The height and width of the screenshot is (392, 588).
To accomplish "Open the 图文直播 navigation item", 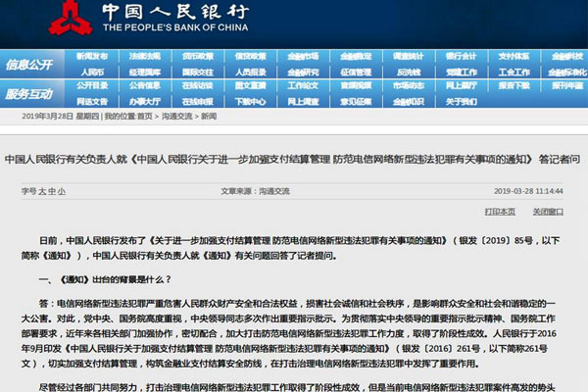I will [251, 85].
